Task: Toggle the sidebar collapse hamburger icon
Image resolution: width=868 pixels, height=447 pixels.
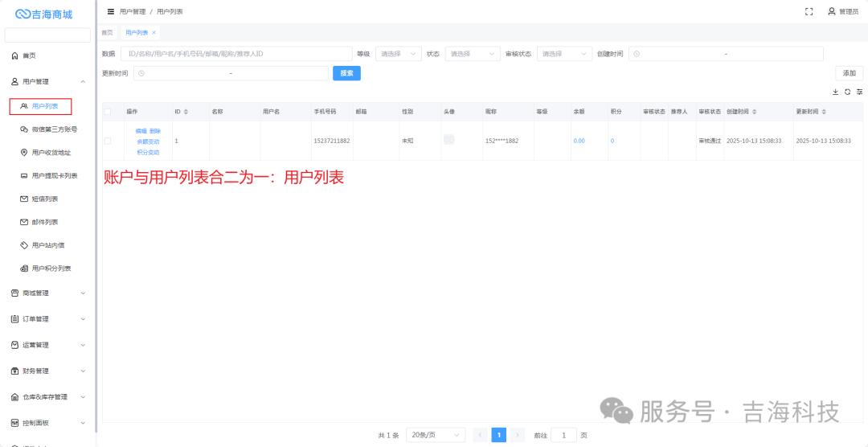Action: [x=111, y=11]
